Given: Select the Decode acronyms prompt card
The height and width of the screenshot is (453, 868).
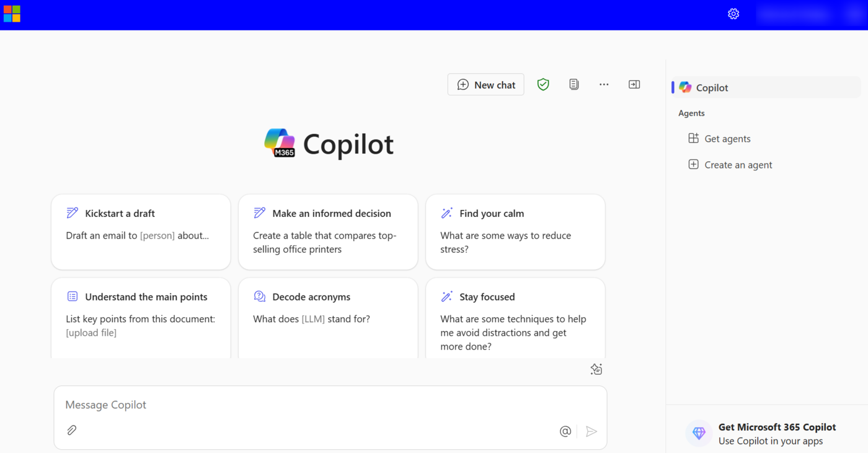Looking at the screenshot, I should [x=328, y=316].
